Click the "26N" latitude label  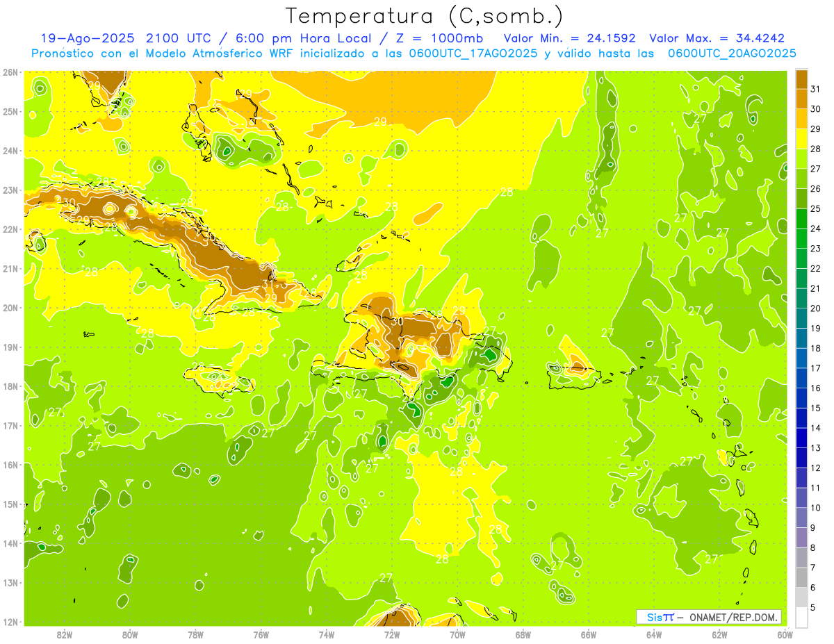[x=10, y=72]
